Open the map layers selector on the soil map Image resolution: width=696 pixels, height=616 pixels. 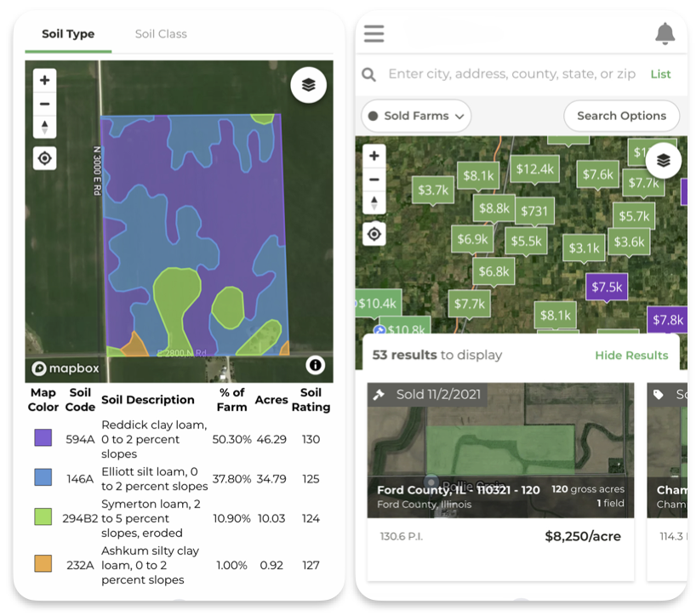pyautogui.click(x=308, y=85)
